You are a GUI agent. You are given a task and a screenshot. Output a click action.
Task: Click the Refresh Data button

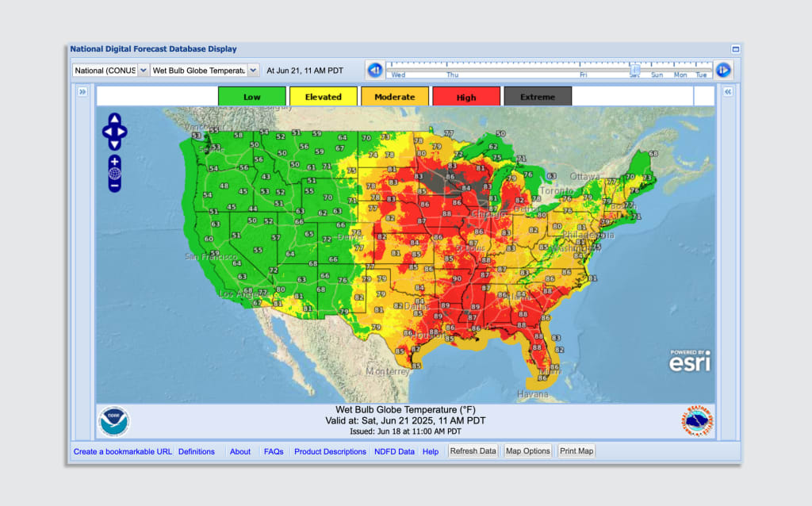point(473,451)
